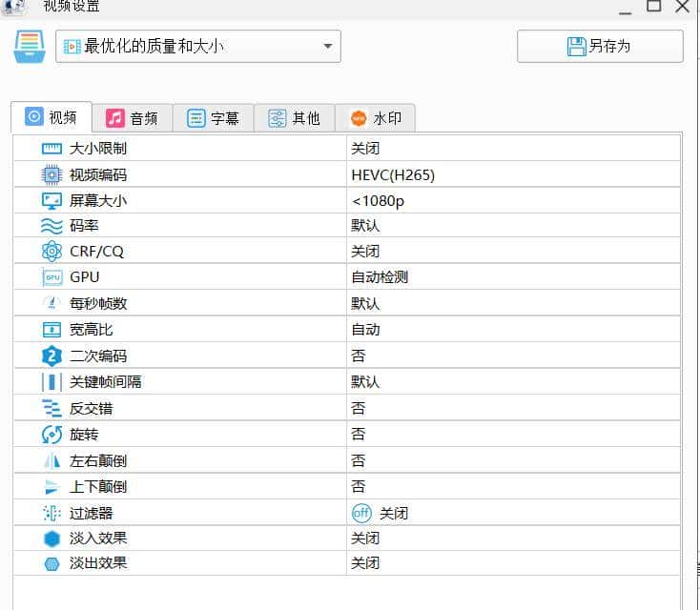The image size is (700, 610).
Task: Click the filter icon beside 过滤器
Action: [51, 513]
